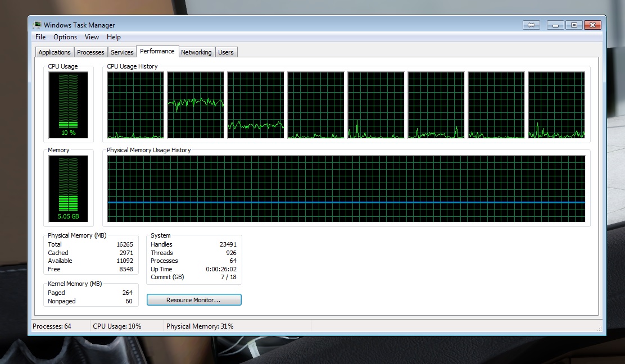Open the View menu
Image resolution: width=625 pixels, height=364 pixels.
92,37
